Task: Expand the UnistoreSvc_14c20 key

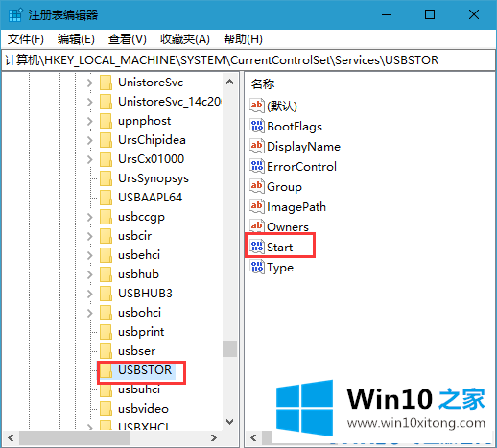Action: tap(90, 102)
